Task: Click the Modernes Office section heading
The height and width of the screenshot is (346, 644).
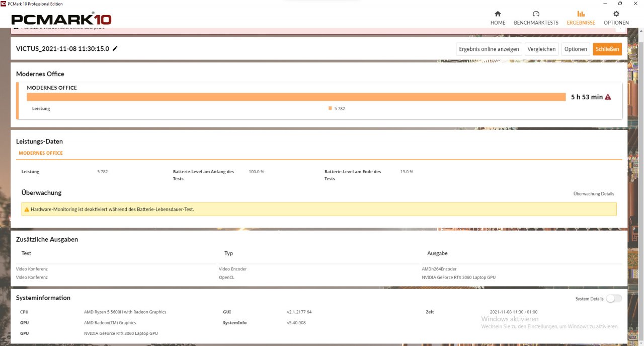Action: point(40,74)
